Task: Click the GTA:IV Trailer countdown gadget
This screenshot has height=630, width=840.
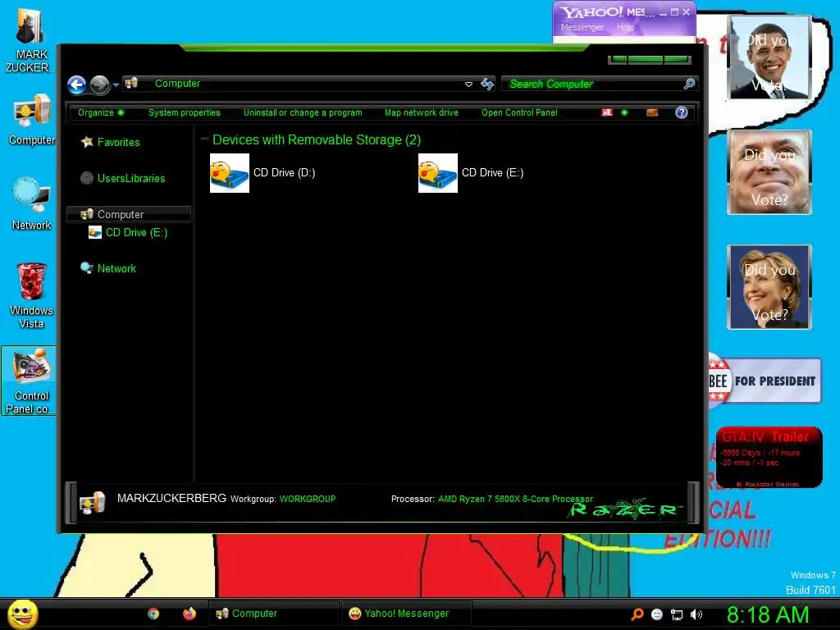Action: pyautogui.click(x=769, y=457)
